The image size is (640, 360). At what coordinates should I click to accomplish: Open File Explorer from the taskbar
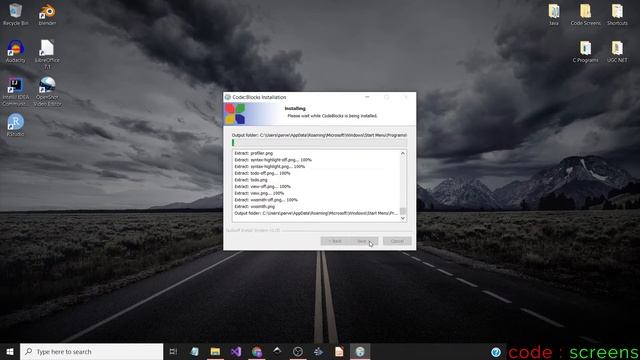pos(215,351)
